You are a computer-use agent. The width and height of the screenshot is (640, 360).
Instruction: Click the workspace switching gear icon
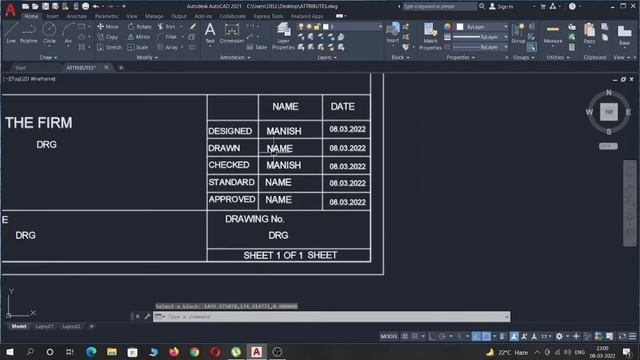[x=559, y=336]
